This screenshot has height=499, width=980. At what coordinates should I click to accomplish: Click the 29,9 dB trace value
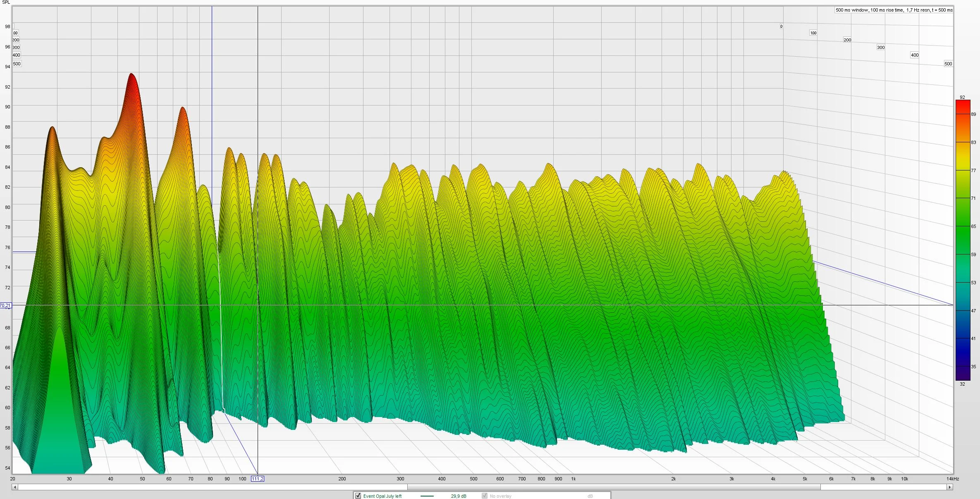coord(459,496)
